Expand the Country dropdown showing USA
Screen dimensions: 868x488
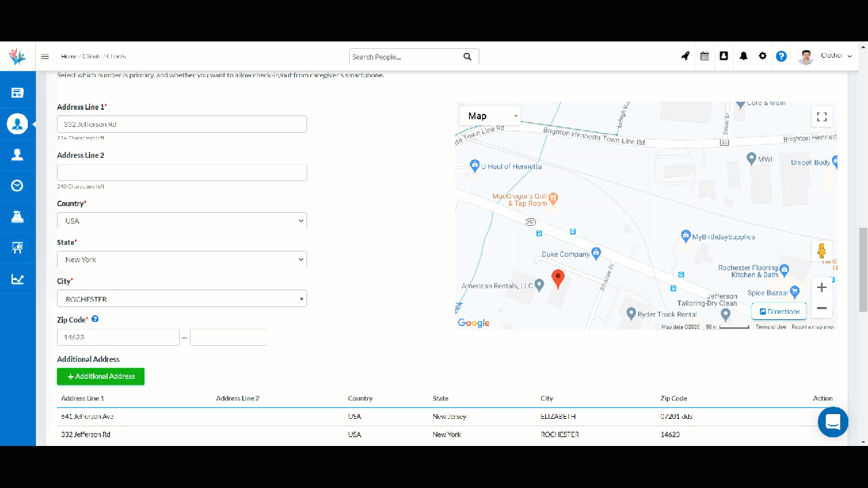(182, 221)
